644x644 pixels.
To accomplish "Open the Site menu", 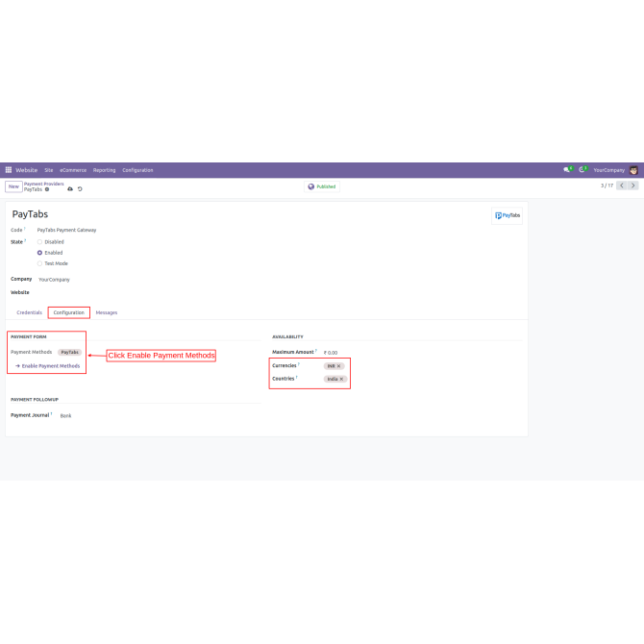I will pyautogui.click(x=49, y=170).
